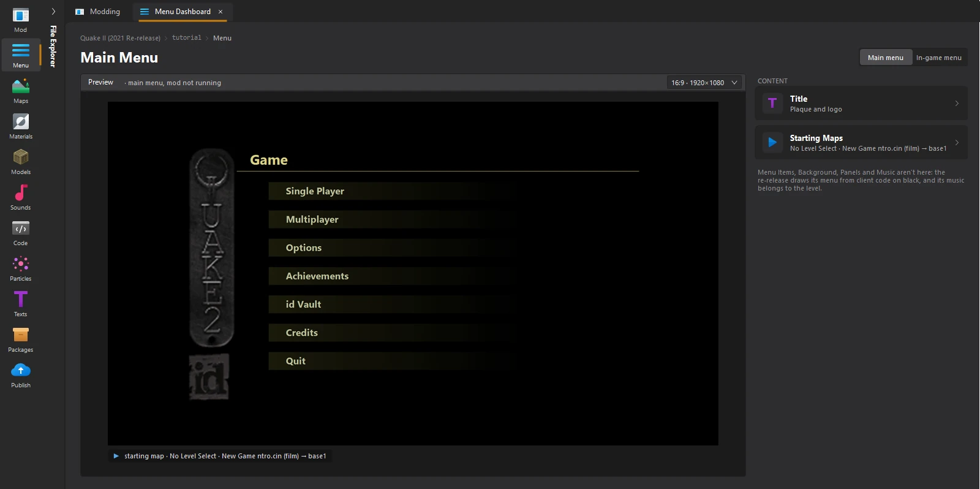Click the id logo image
Screen dimensions: 980x489
click(209, 376)
